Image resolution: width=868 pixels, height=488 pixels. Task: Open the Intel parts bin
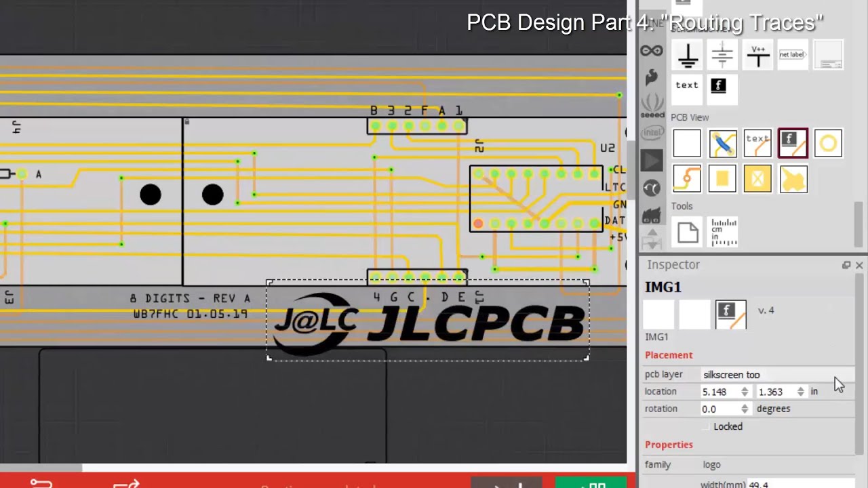pyautogui.click(x=652, y=133)
